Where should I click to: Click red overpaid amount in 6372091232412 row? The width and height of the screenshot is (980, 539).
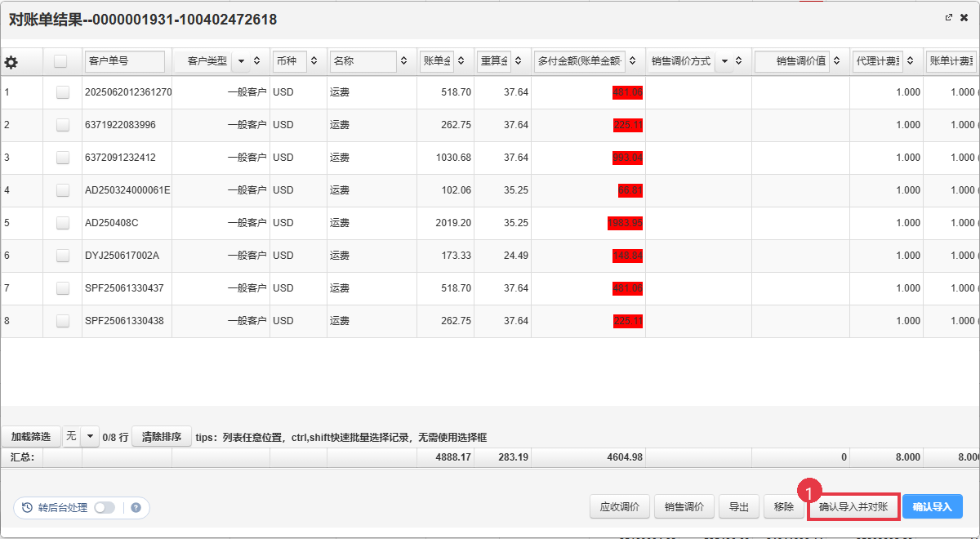[627, 158]
